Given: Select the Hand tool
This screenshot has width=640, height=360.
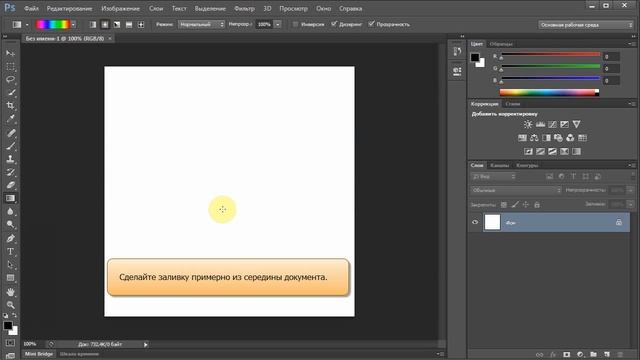Looking at the screenshot, I should (10, 292).
